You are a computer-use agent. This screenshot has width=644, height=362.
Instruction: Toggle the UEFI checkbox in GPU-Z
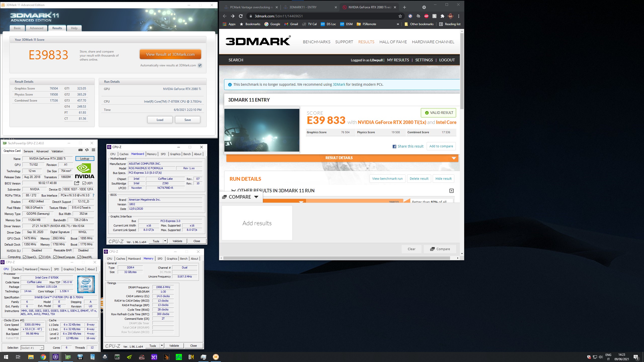tap(84, 183)
